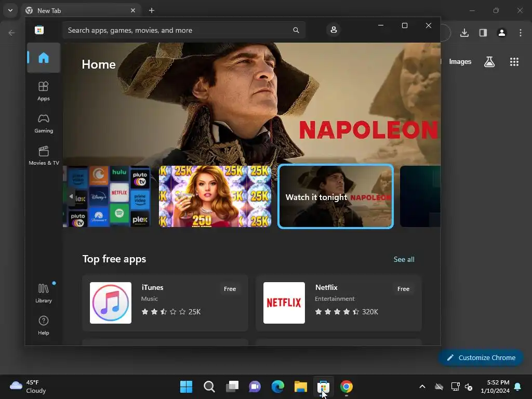Click the Customize Chrome button
The height and width of the screenshot is (399, 532).
pos(481,357)
